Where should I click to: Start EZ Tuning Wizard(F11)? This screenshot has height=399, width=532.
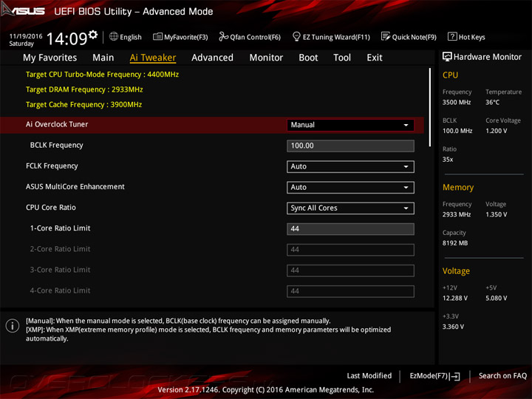click(x=336, y=37)
